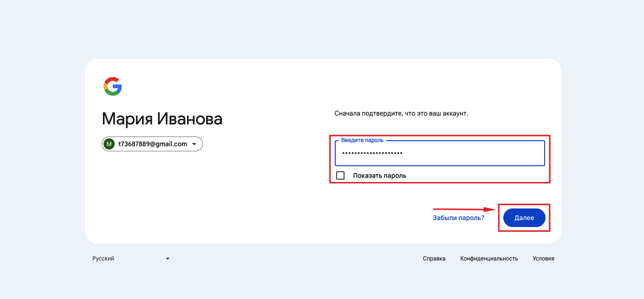
Task: Click the Показать пароль label text
Action: coord(379,175)
